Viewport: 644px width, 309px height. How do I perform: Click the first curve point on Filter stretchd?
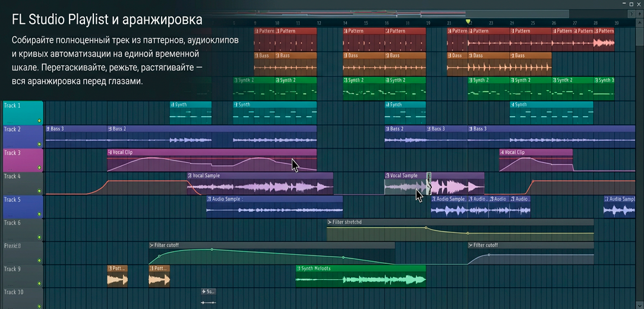(426, 227)
